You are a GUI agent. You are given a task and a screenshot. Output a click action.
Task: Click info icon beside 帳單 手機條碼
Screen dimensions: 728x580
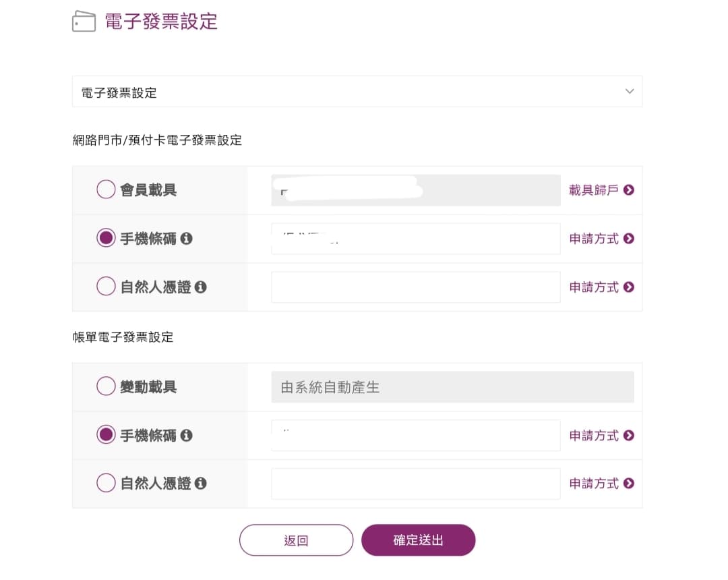(187, 436)
